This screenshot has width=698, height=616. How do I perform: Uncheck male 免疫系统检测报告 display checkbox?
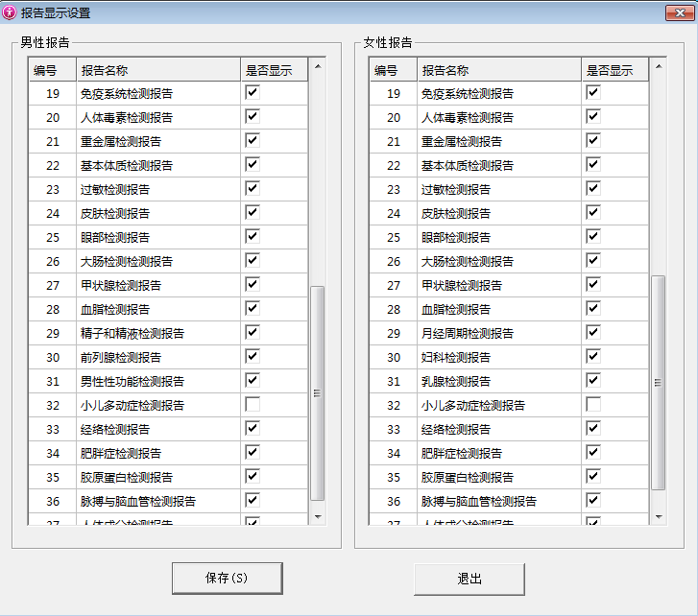[253, 92]
